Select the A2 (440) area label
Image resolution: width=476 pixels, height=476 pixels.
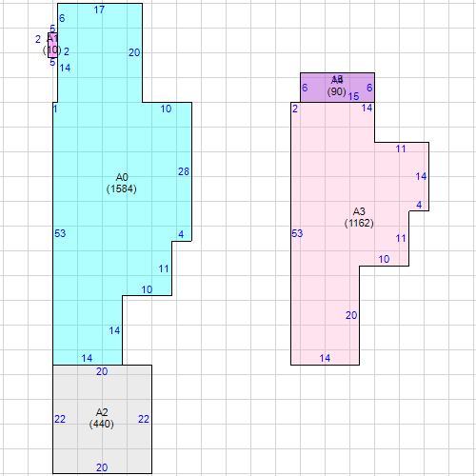click(x=102, y=418)
